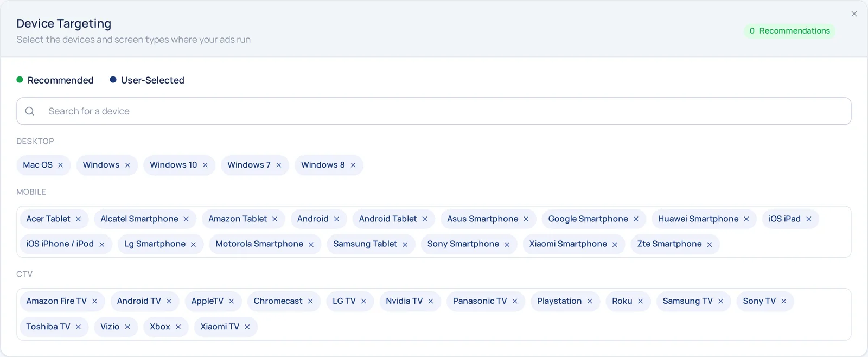
Task: Click the Samsung TV chip label
Action: click(x=688, y=301)
